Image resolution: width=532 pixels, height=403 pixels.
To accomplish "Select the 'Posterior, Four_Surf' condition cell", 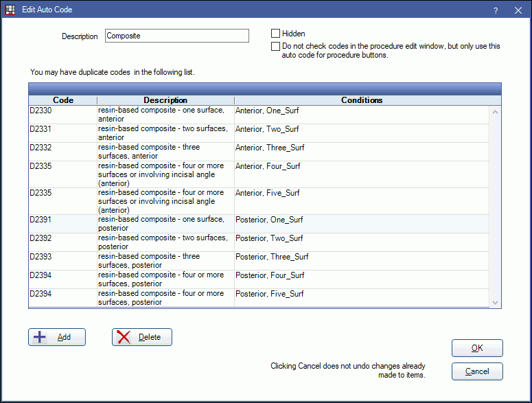I will tap(362, 279).
